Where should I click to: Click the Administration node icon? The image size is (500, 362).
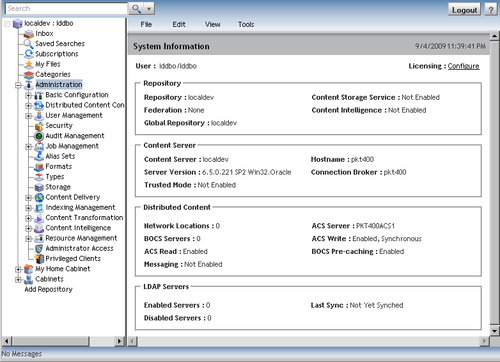[x=29, y=85]
